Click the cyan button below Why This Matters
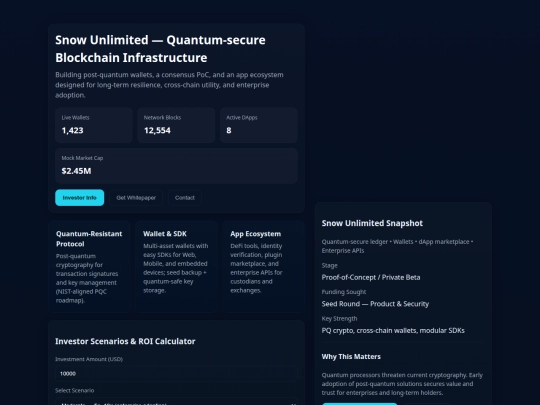The image size is (540, 405). pyautogui.click(x=360, y=404)
